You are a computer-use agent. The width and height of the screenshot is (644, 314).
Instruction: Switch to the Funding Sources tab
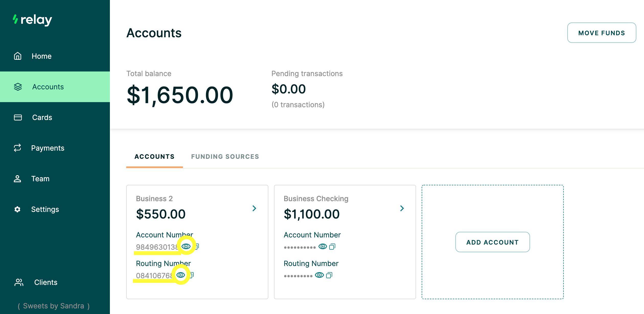click(225, 156)
